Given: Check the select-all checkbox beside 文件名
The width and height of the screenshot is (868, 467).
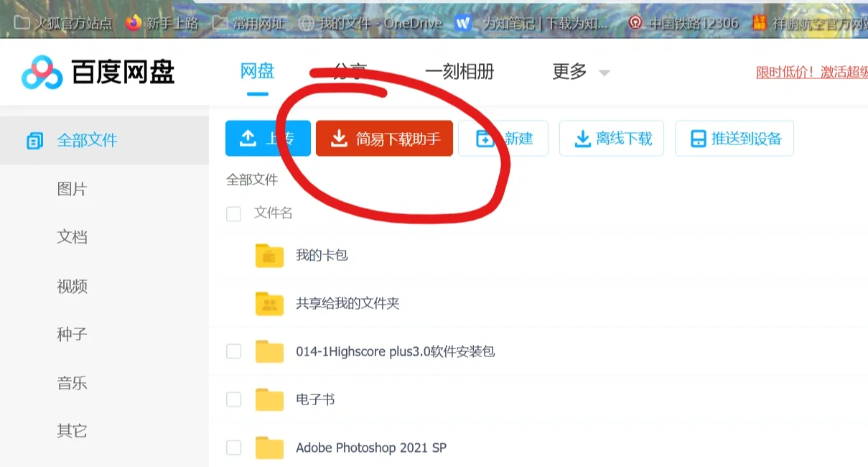Looking at the screenshot, I should click(x=233, y=213).
